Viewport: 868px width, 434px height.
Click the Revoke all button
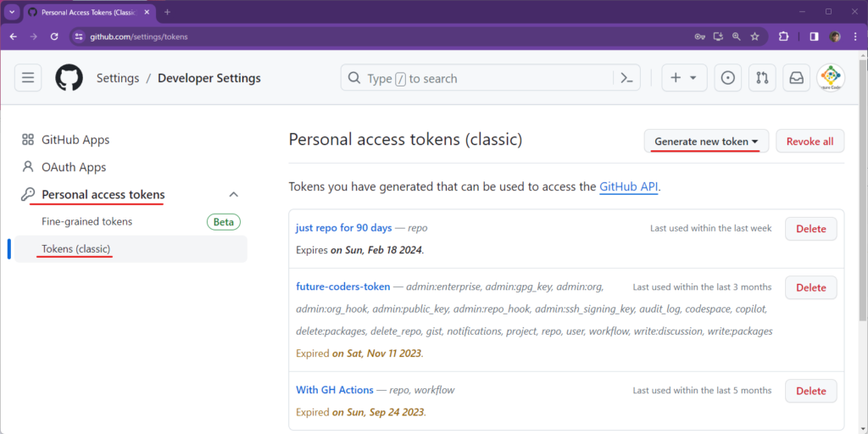click(x=810, y=142)
